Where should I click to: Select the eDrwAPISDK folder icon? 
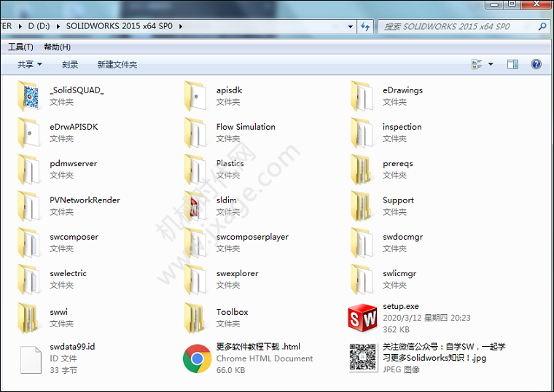[28, 133]
